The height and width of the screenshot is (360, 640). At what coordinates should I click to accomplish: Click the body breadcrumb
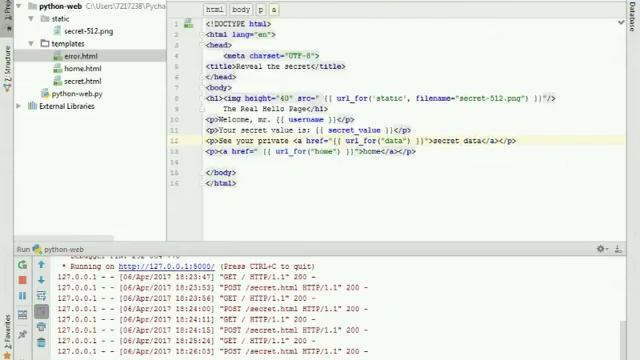[241, 9]
